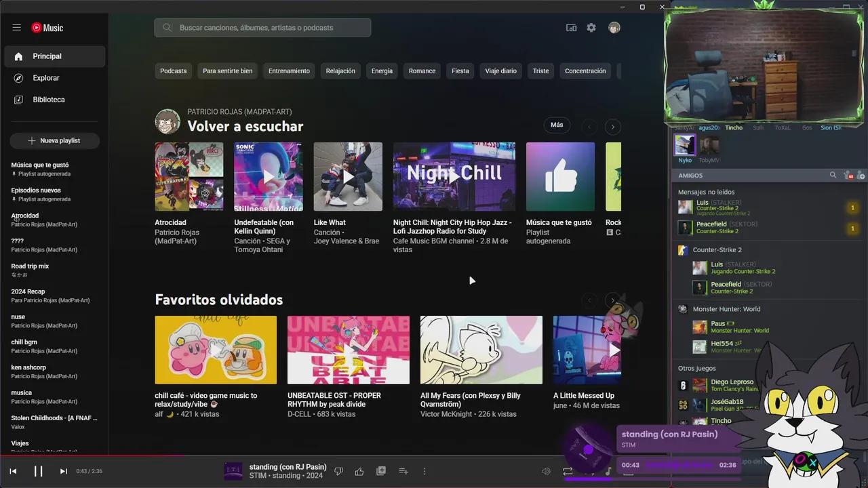The width and height of the screenshot is (868, 488).
Task: Select the Relajación mood chip
Action: (x=340, y=71)
